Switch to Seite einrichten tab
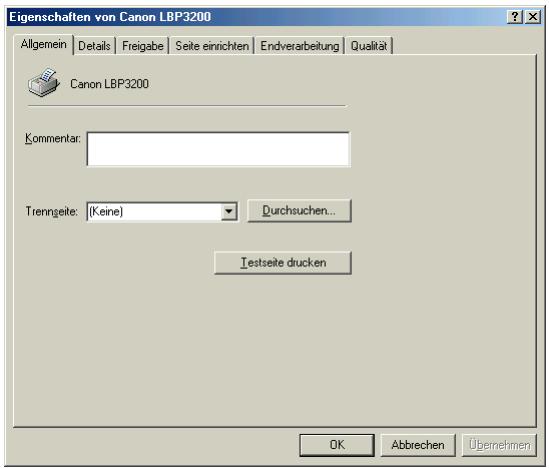This screenshot has height=468, width=549. tap(212, 46)
